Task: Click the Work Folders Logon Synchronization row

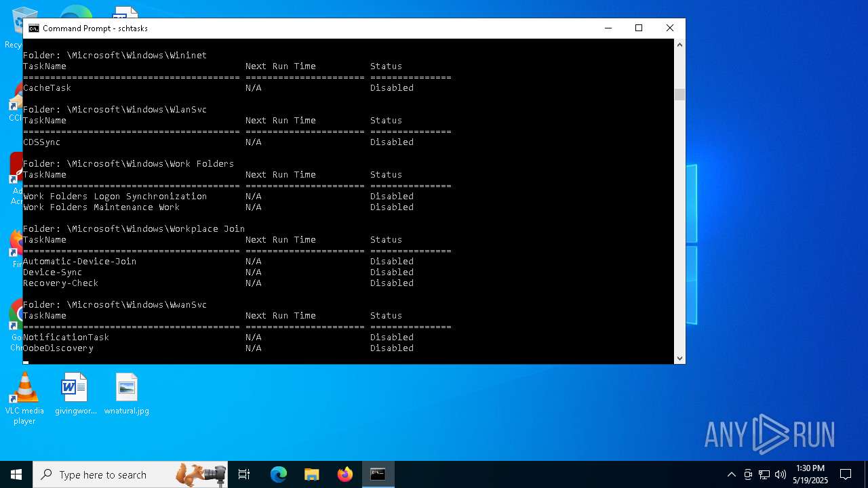Action: click(x=218, y=197)
